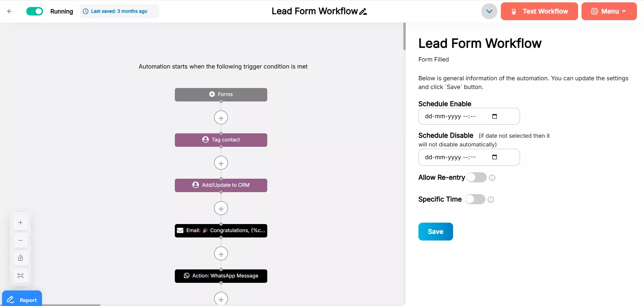Viewport: 644px width, 306px height.
Task: Click the Save button
Action: [x=435, y=231]
